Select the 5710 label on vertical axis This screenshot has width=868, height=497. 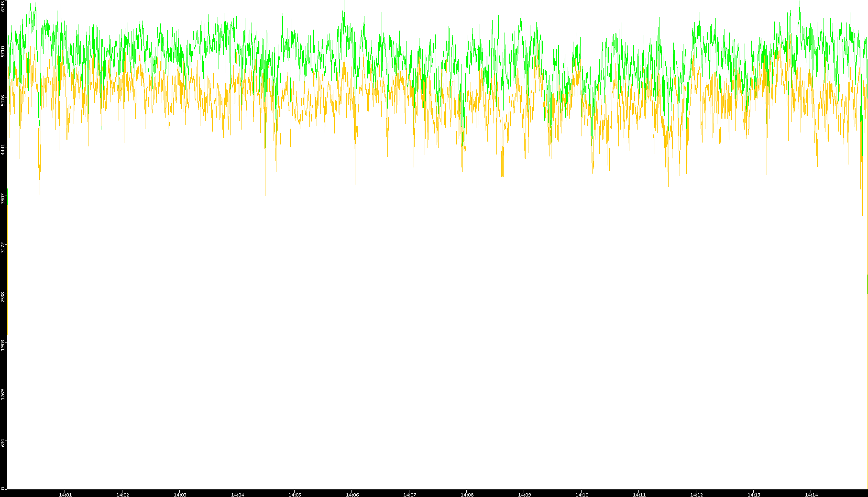pos(3,51)
